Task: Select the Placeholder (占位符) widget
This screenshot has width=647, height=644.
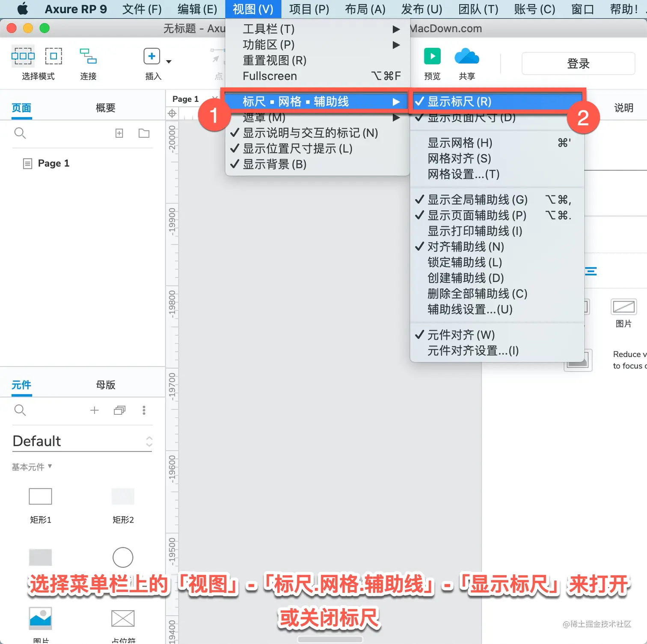Action: tap(123, 618)
